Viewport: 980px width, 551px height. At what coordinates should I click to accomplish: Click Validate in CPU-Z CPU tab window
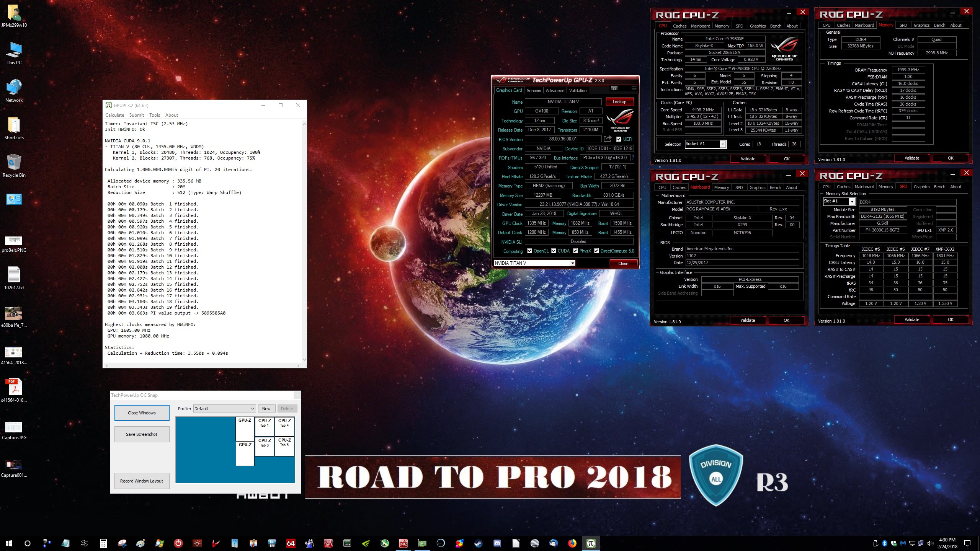tap(748, 159)
